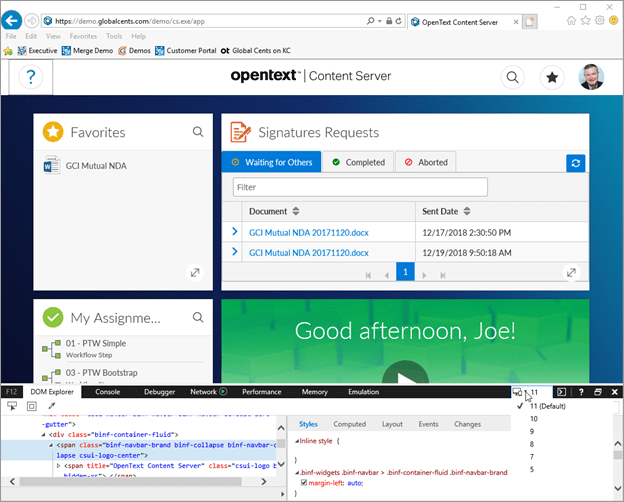This screenshot has width=624, height=502.
Task: Toggle the margin-left style checkbox
Action: (304, 482)
